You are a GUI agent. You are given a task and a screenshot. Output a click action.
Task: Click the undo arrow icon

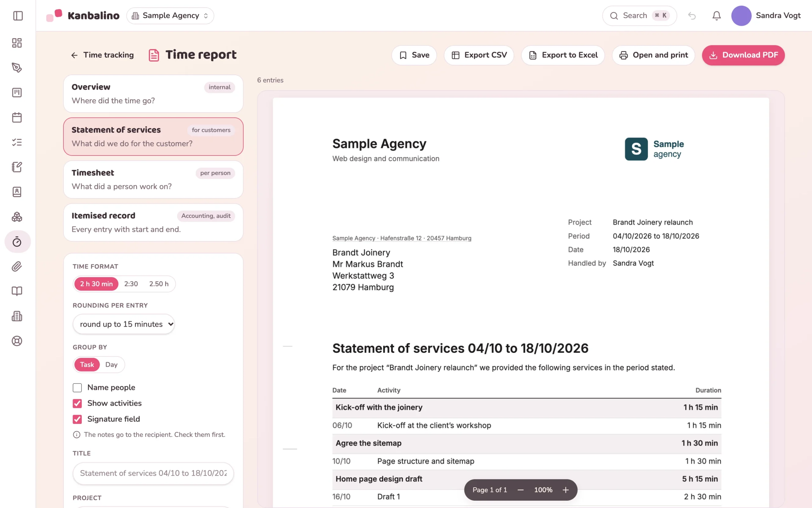tap(691, 16)
